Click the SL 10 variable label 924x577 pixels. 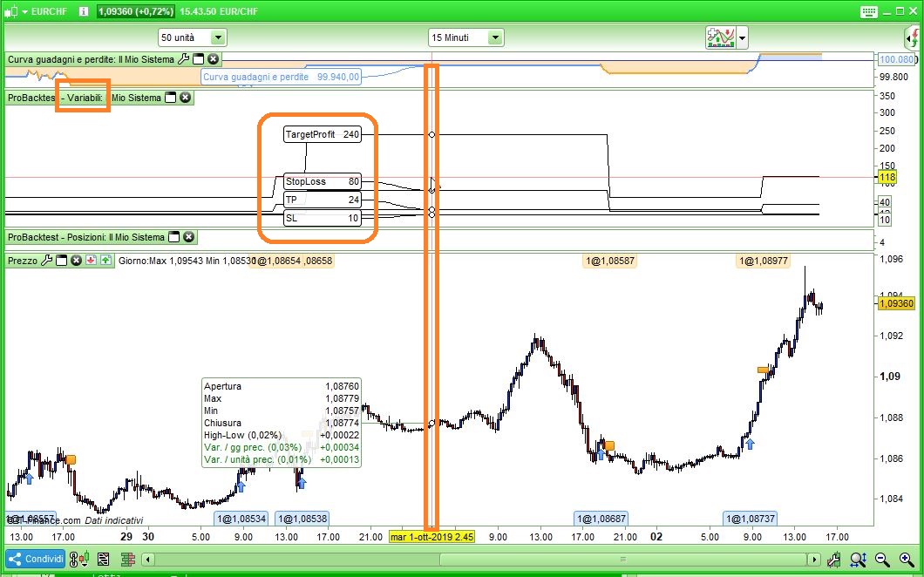322,218
